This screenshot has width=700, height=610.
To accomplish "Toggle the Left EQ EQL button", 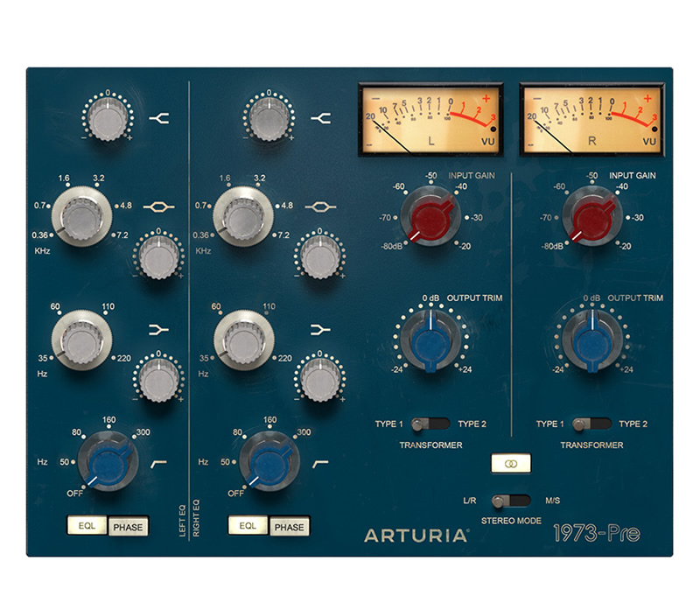I will (x=87, y=526).
